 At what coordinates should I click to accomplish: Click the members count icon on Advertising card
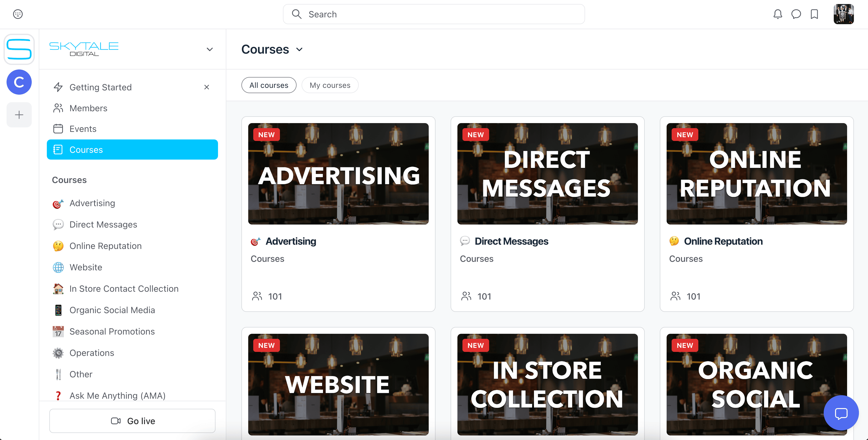pos(257,297)
